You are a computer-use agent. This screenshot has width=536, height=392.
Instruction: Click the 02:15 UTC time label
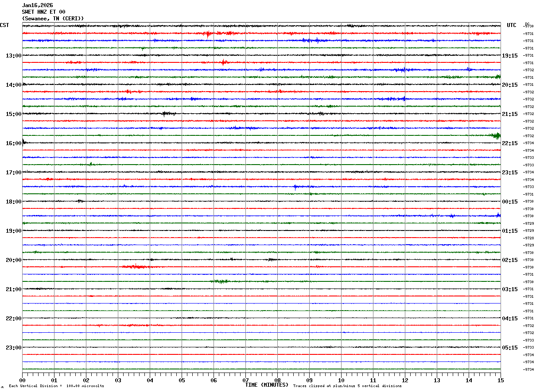point(510,260)
